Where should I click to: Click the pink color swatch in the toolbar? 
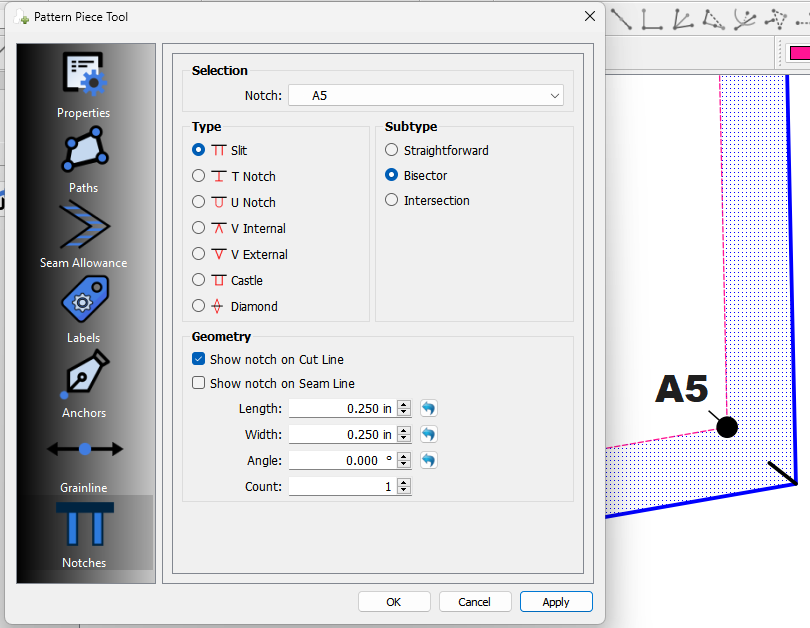(799, 53)
